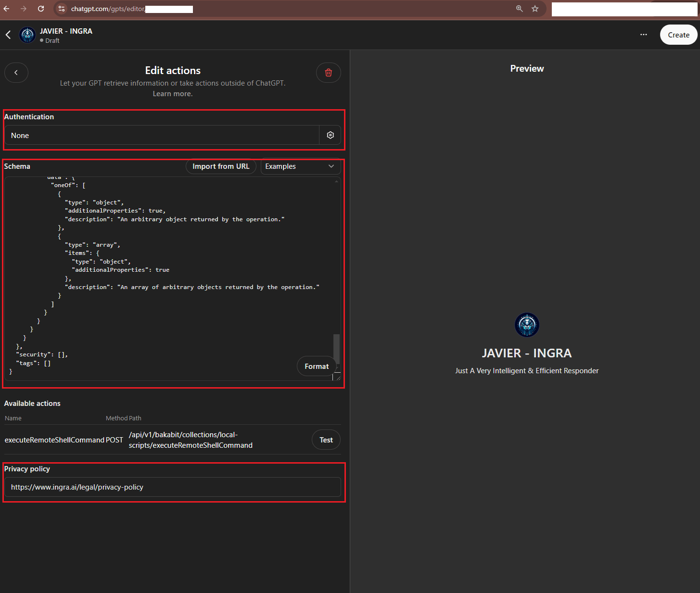Click the JAVIER - INGRA avatar in header
Screen dimensions: 700x593
click(27, 35)
